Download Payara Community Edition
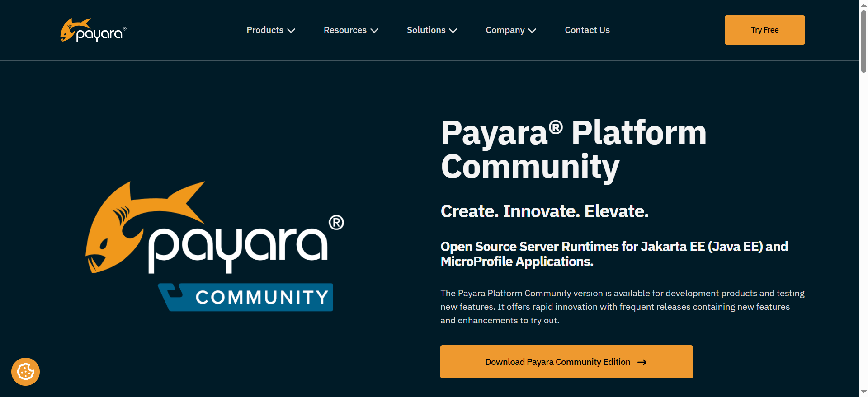This screenshot has height=397, width=868. [566, 362]
